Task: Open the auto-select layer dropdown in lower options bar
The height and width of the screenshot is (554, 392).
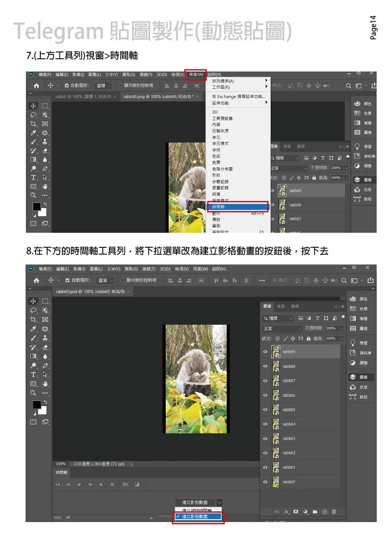Action: (105, 280)
